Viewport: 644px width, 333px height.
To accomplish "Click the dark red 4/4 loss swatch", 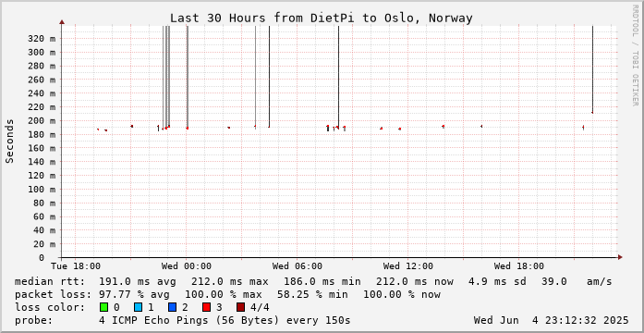I will click(241, 307).
